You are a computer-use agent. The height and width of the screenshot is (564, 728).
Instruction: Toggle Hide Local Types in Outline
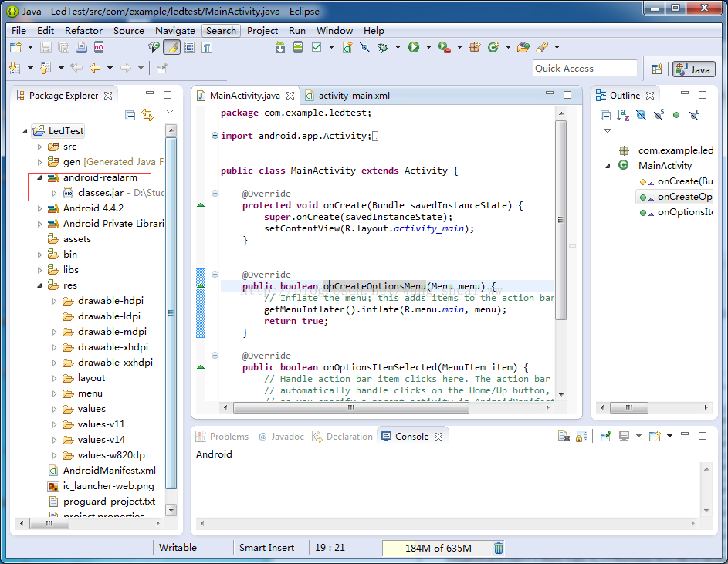click(695, 115)
